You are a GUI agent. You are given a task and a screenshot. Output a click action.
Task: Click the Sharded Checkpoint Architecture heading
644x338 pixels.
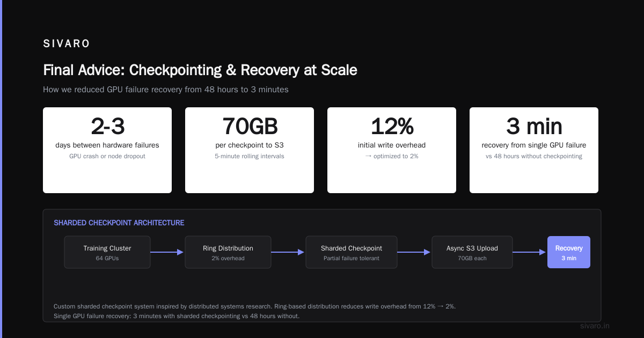pyautogui.click(x=119, y=223)
